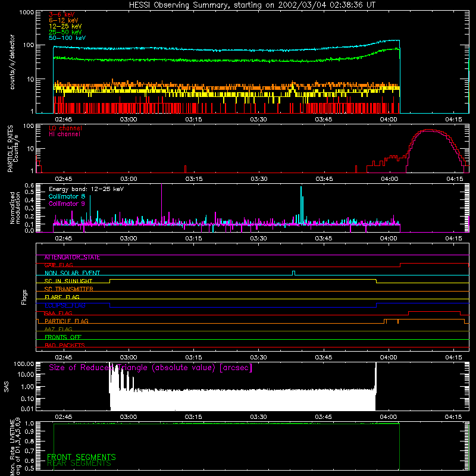Click 02:45 tick label under SAS panel
Screen dimensions: 476x476
[64, 417]
